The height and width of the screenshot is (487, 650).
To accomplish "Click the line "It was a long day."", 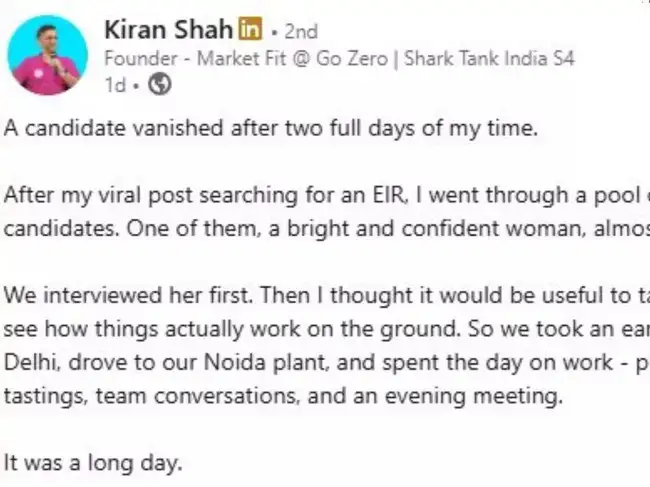I will point(95,463).
